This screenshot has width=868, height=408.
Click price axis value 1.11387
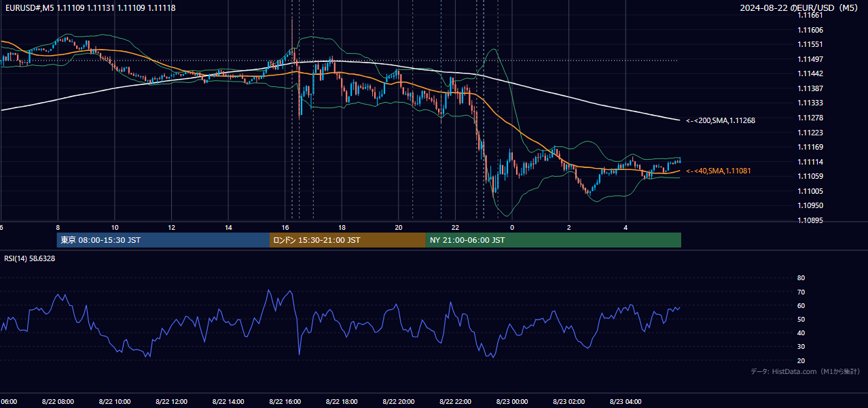(810, 88)
